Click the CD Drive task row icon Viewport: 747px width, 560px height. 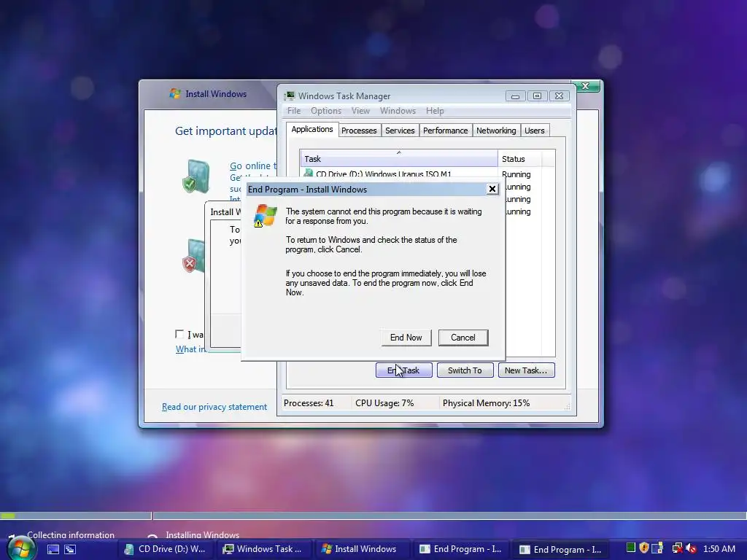tap(309, 174)
